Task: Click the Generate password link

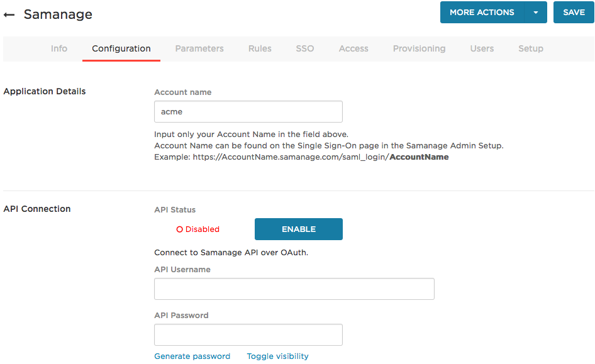Action: [x=192, y=356]
